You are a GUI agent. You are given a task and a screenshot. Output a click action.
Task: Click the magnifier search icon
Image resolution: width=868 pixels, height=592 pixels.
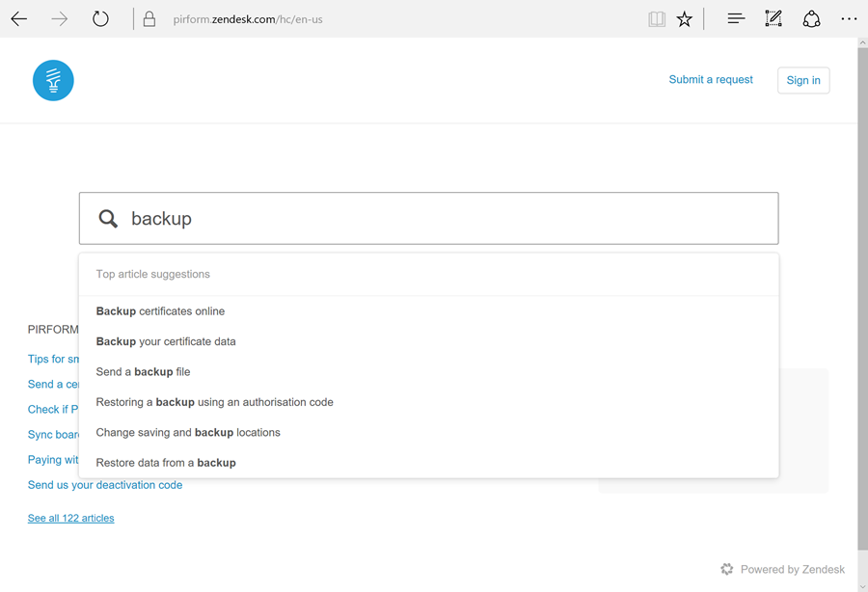pyautogui.click(x=109, y=219)
